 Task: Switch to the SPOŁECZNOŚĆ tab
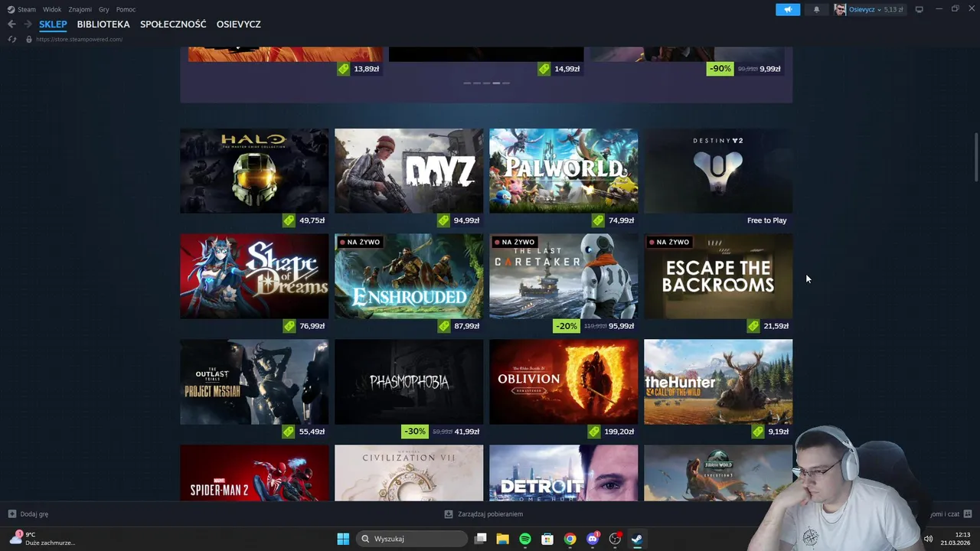[173, 24]
